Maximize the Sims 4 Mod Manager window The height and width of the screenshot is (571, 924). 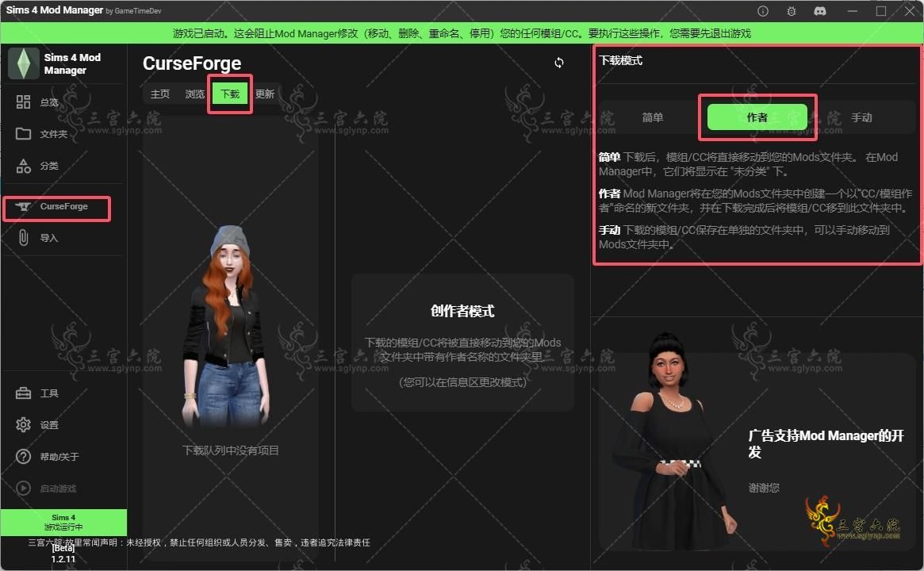coord(881,11)
